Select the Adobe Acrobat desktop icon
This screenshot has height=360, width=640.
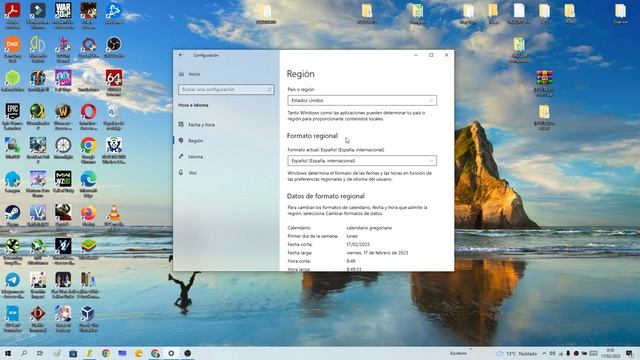click(x=13, y=16)
